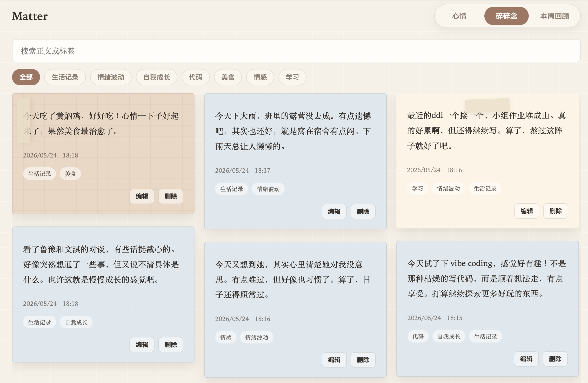Click 情绪波动 tag on ddl note

[448, 189]
